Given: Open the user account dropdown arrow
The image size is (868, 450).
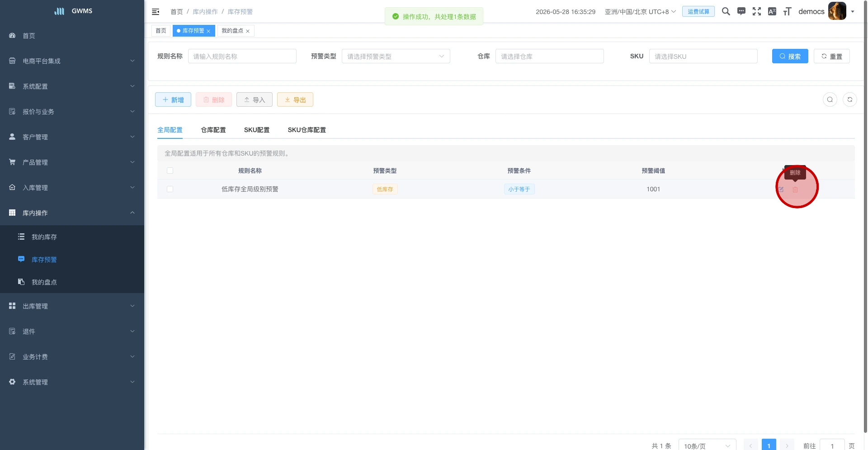Looking at the screenshot, I should (853, 12).
